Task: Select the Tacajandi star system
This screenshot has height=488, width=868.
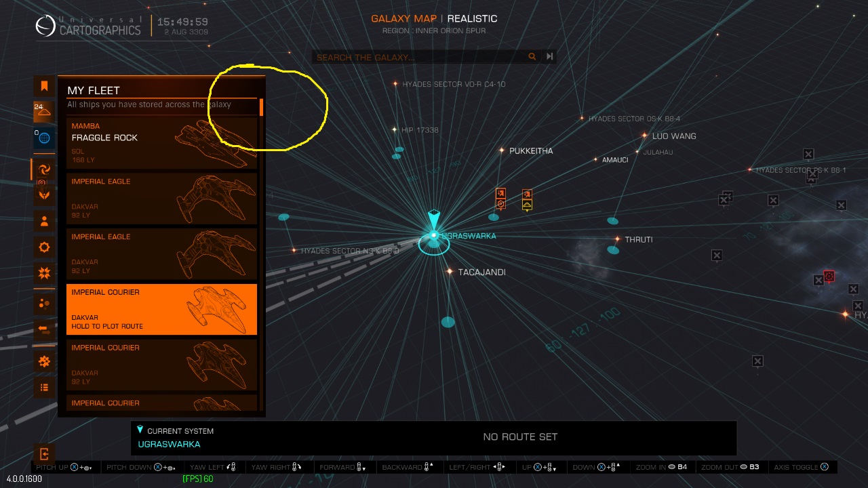Action: point(476,272)
